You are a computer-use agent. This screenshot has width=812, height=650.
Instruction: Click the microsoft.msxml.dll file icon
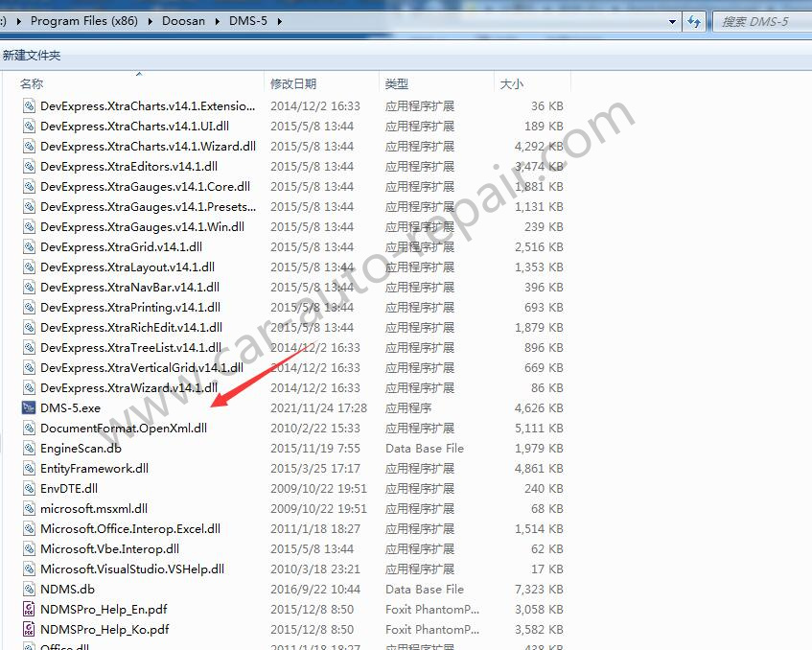[29, 509]
